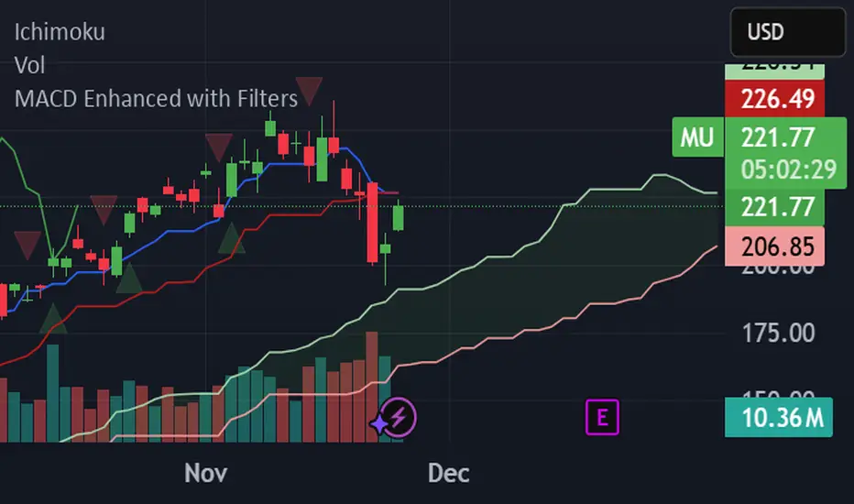Viewport: 854px width, 504px height.
Task: Select the large red candlestick
Action: tap(373, 223)
